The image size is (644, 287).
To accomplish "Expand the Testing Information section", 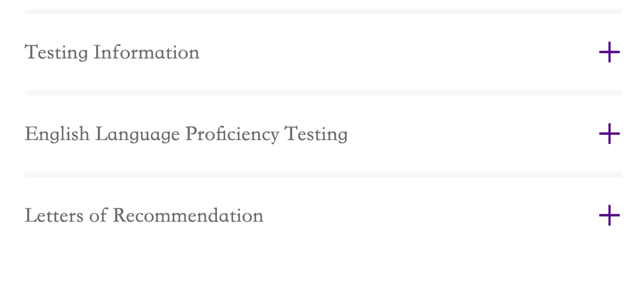I will [609, 53].
